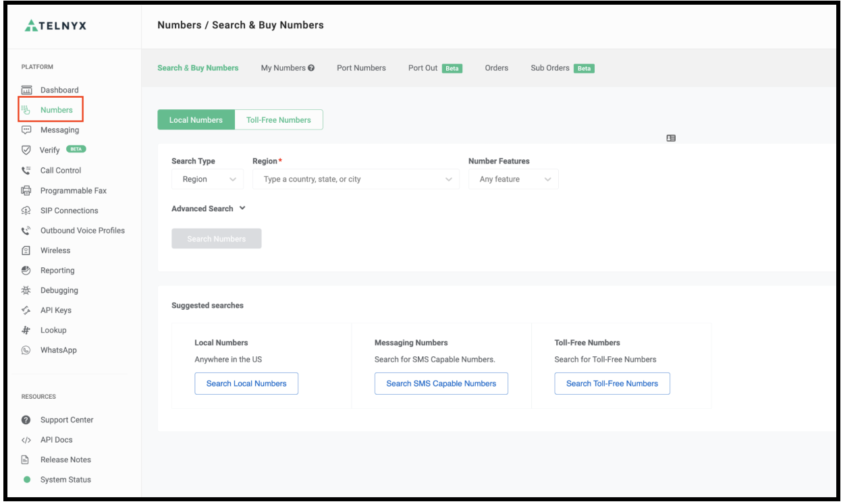
Task: Open the Support Center link
Action: (x=67, y=420)
